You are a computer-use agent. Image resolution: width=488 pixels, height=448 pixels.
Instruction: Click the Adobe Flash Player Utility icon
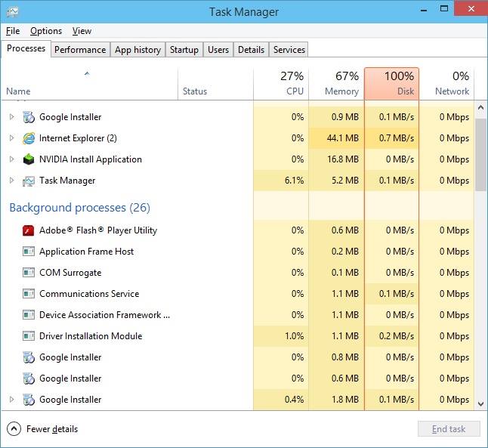click(x=29, y=230)
